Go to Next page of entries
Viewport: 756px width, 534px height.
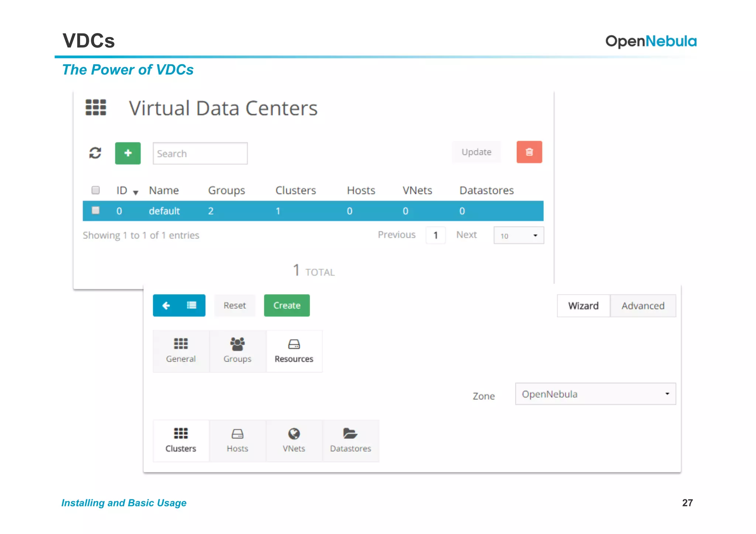tap(467, 235)
